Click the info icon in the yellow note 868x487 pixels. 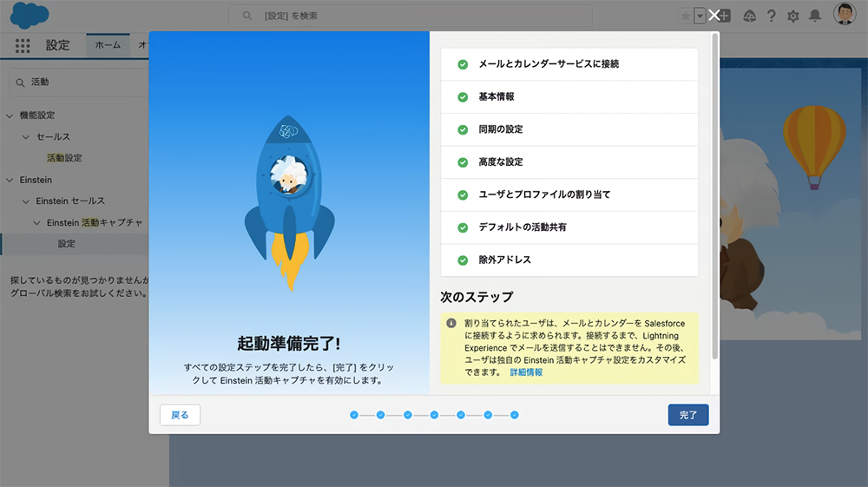pos(451,323)
